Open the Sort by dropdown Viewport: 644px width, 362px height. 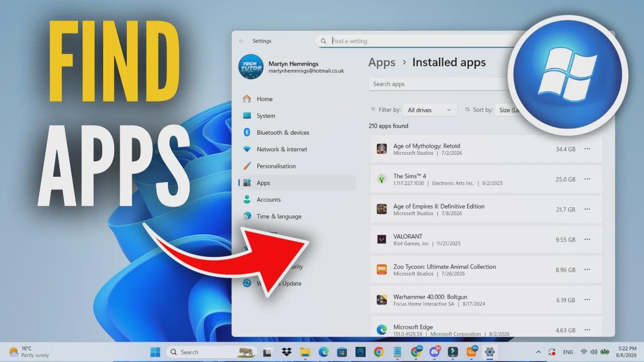[x=510, y=110]
